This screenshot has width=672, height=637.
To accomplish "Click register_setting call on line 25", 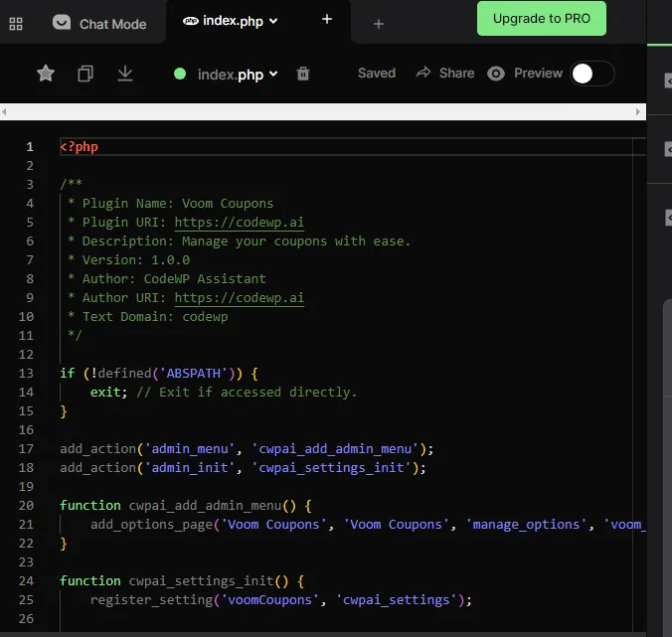I will (x=152, y=599).
